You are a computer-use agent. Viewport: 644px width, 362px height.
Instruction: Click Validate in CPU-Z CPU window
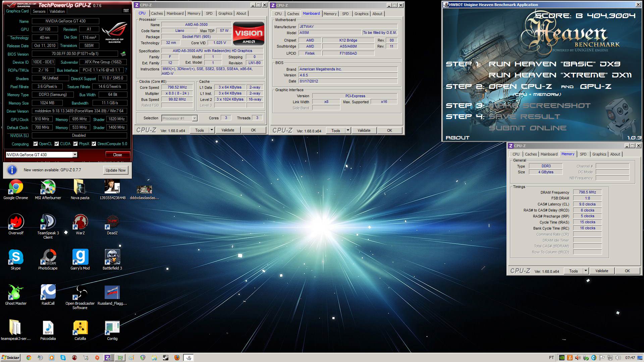tap(228, 130)
